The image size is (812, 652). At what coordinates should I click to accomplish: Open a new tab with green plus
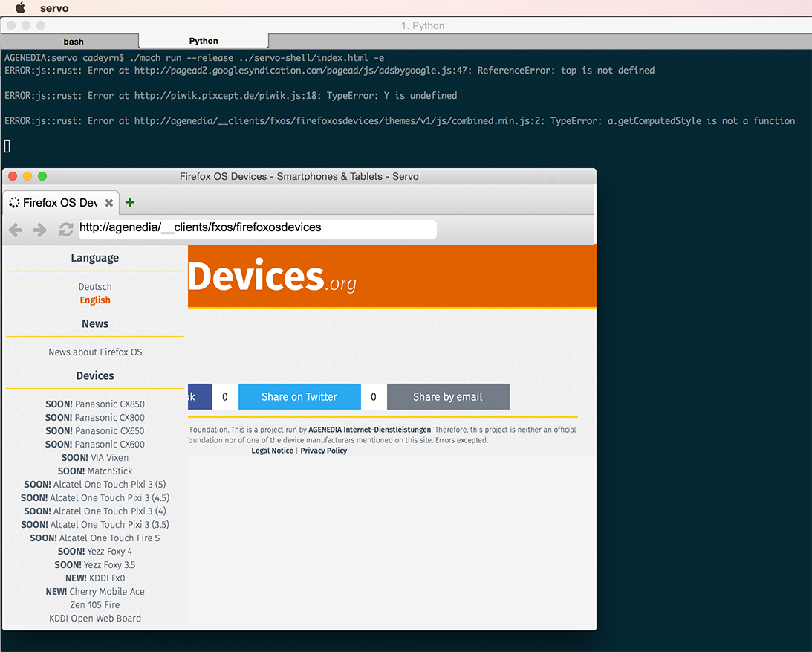point(130,202)
